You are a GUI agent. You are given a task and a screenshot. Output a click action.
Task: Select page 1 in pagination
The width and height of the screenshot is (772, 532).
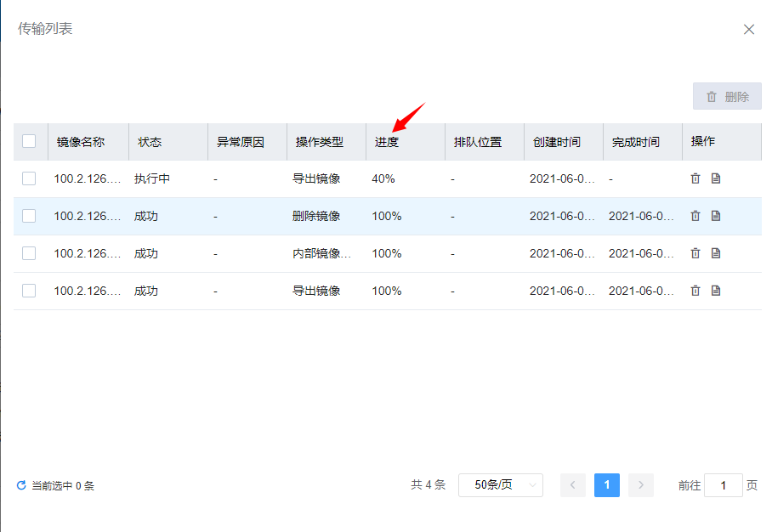pos(606,485)
